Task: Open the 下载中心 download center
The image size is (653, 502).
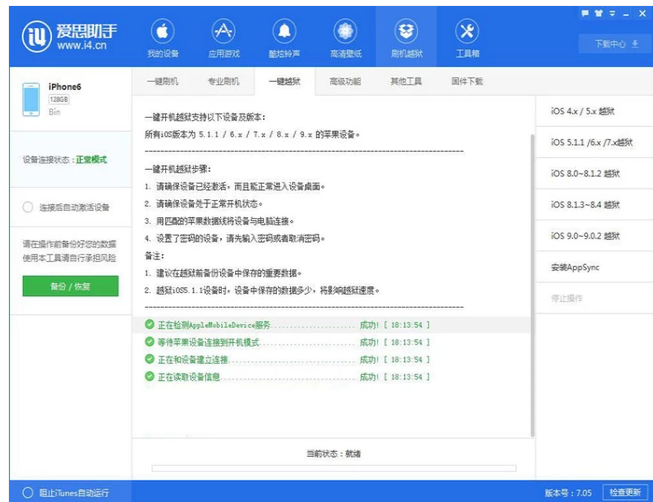Action: pyautogui.click(x=610, y=44)
